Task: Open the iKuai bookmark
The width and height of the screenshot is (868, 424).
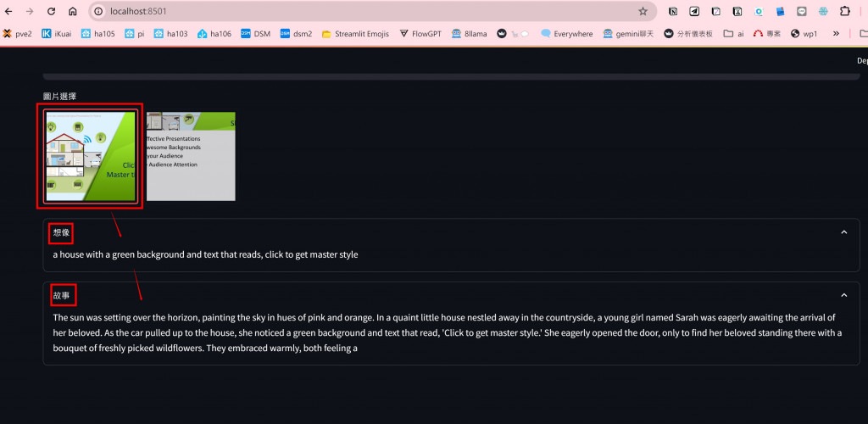Action: point(57,34)
